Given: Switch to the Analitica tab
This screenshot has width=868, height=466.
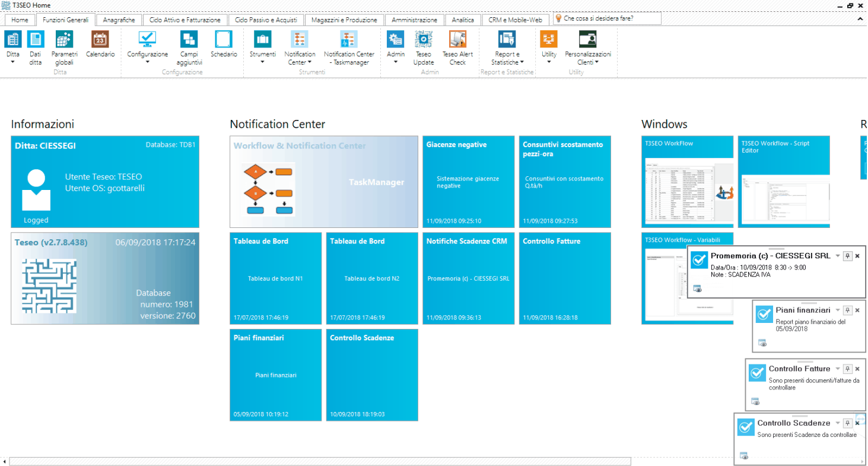Looking at the screenshot, I should click(463, 20).
